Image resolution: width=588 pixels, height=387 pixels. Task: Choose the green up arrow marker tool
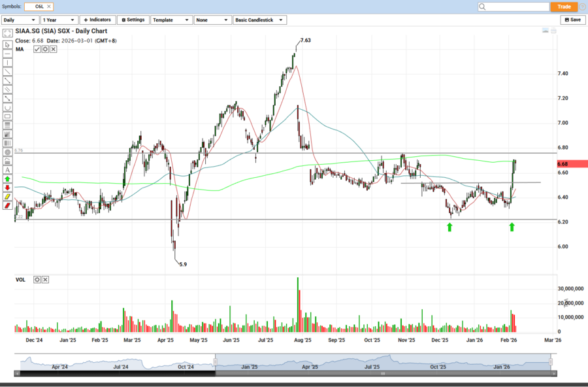click(x=7, y=178)
